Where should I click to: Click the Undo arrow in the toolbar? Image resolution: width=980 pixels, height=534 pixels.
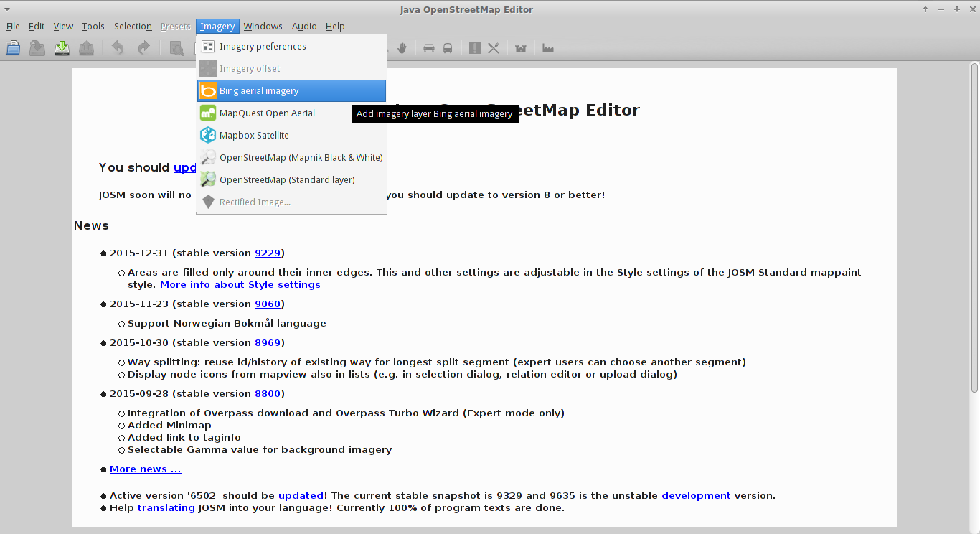click(x=118, y=48)
